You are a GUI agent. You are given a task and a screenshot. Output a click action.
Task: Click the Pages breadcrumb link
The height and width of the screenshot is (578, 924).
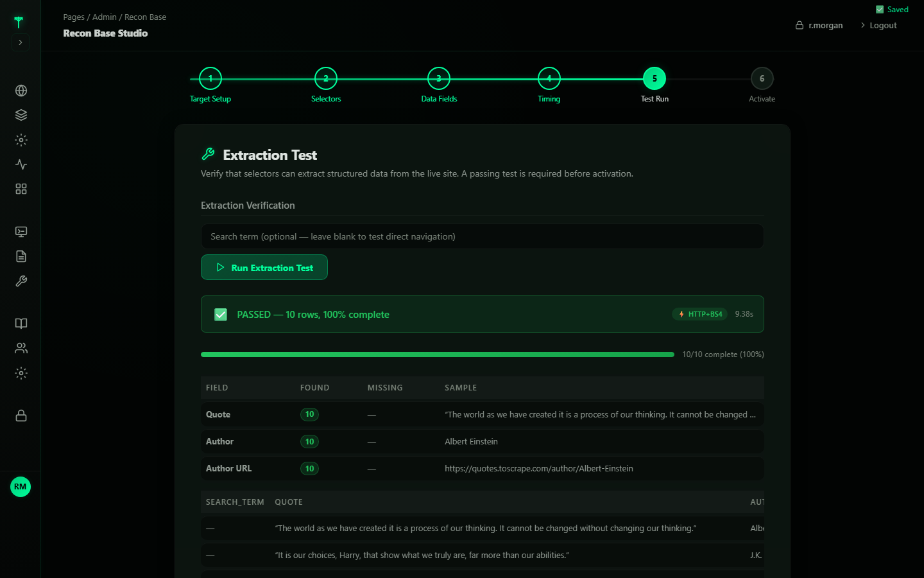74,17
